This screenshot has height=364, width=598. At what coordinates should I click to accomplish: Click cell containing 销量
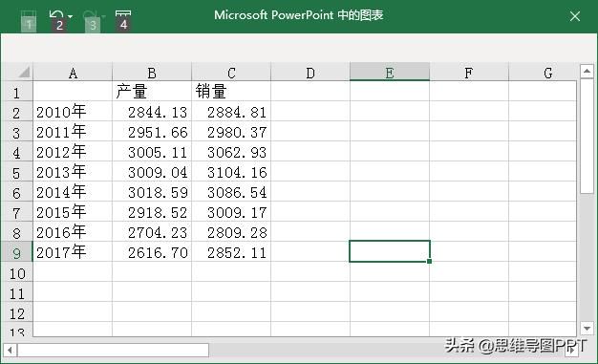[231, 91]
